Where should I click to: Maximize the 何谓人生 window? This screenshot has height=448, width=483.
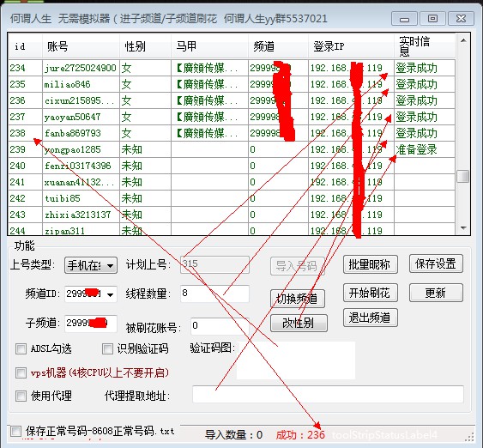coord(432,19)
